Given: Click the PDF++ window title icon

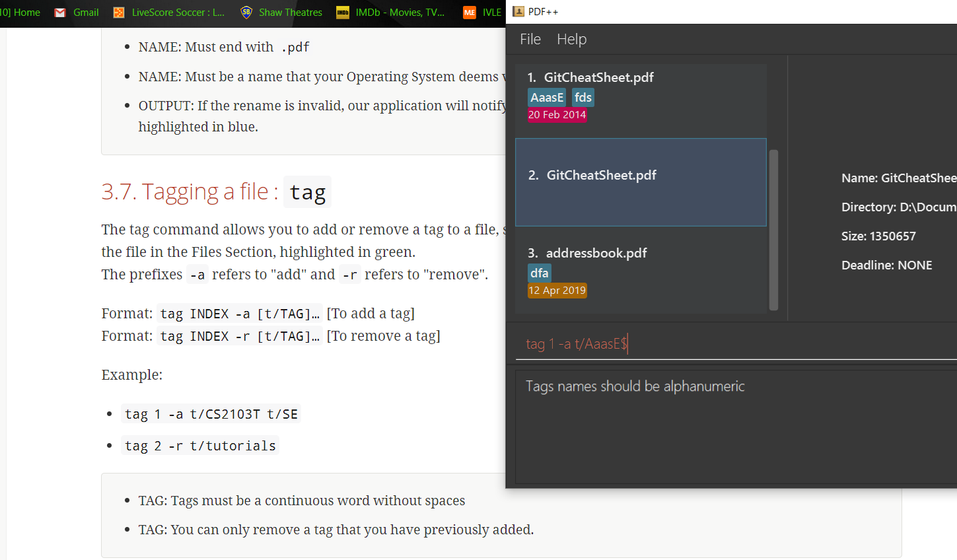Looking at the screenshot, I should pos(518,11).
